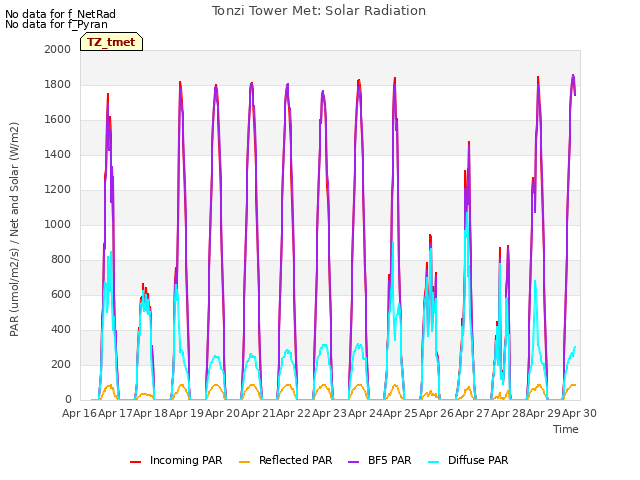
Task: Select the BF5 PAR legend label
Action: tap(389, 460)
